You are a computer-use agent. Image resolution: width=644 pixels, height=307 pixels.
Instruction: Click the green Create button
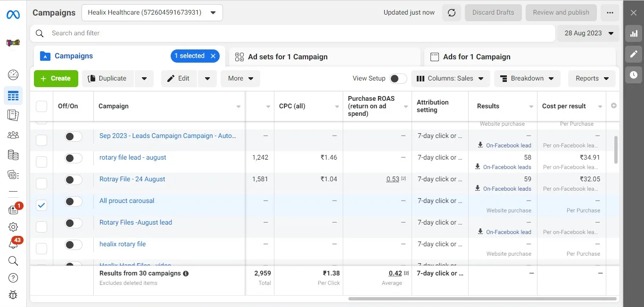tap(56, 79)
